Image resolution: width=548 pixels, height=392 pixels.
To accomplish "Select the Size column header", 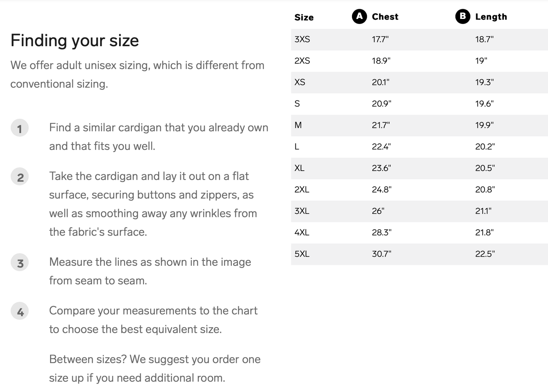I will [304, 17].
